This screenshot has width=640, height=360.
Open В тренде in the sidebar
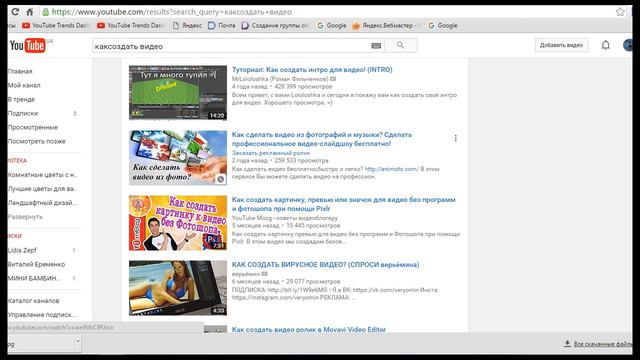tap(21, 99)
